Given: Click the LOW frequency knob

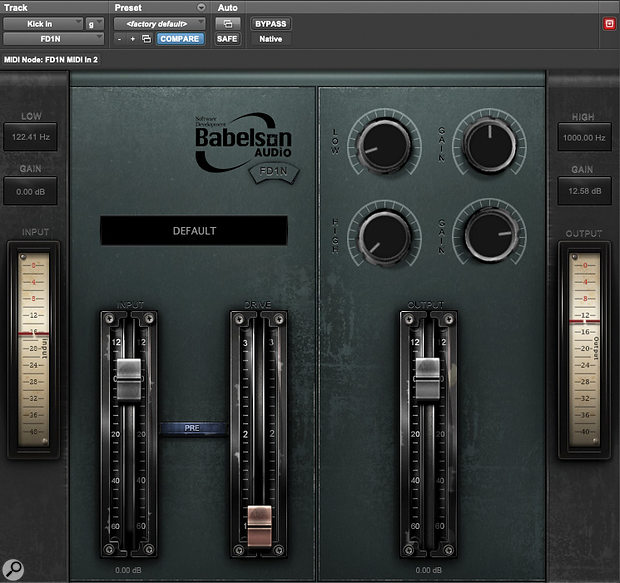Looking at the screenshot, I should point(384,146).
